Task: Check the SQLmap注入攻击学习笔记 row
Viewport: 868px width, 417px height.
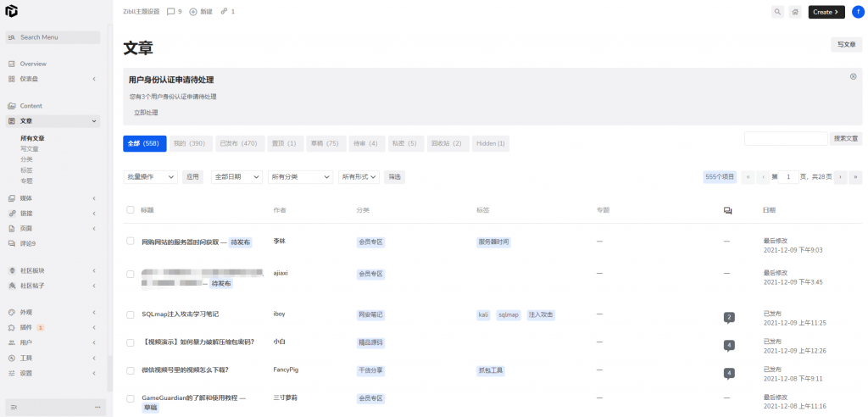Action: [x=130, y=314]
